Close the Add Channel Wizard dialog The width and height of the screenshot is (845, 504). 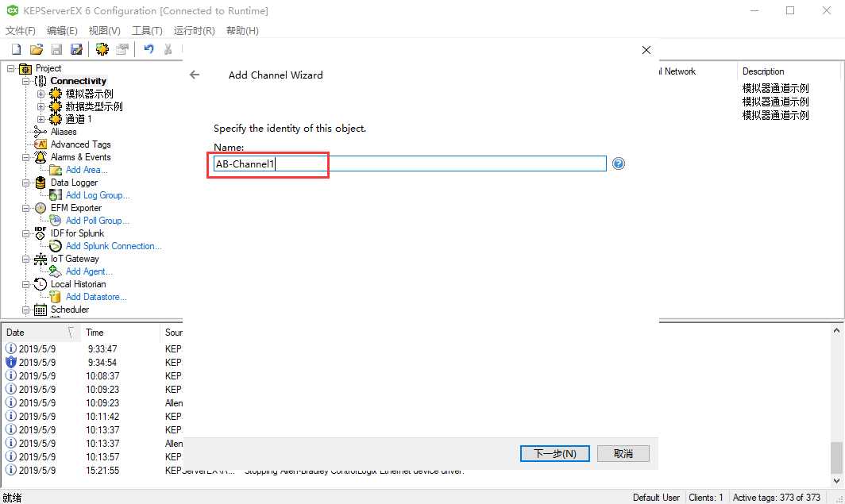pos(646,50)
